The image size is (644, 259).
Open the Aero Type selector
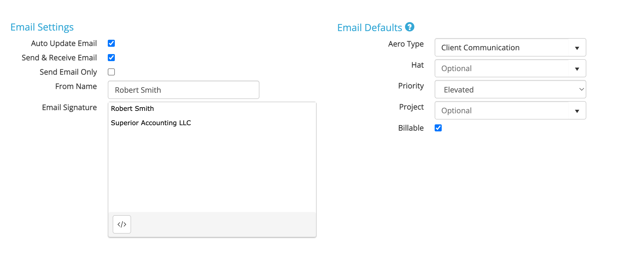(509, 47)
